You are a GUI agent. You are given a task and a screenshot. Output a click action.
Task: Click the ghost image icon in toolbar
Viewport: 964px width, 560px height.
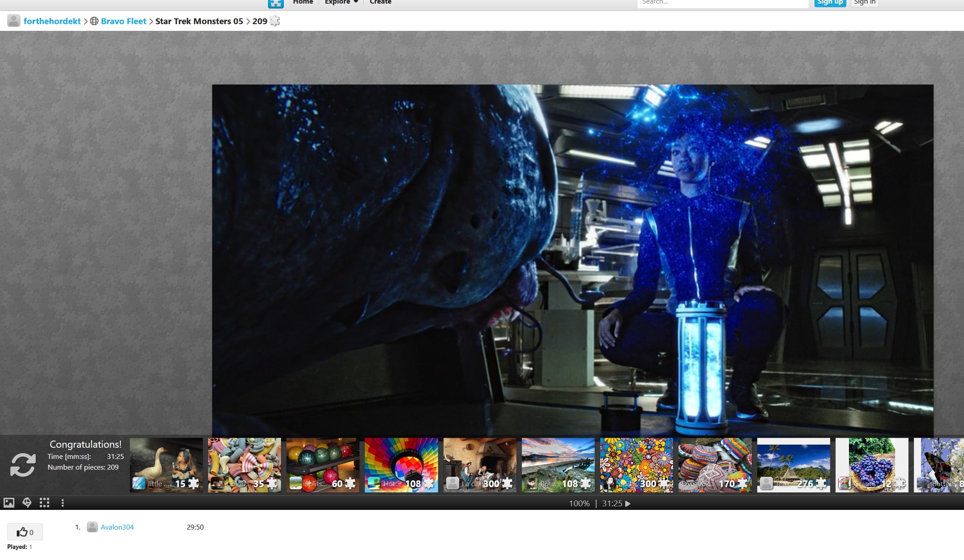click(27, 503)
